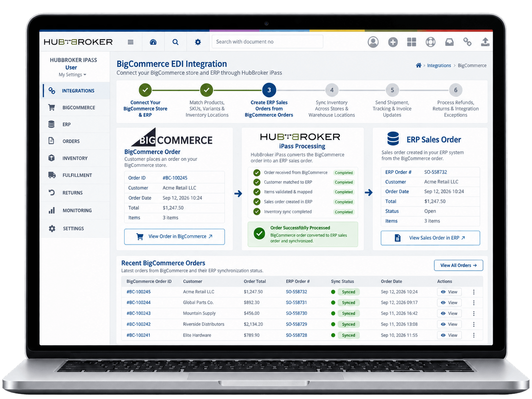Open more actions for order #BC-100241
The height and width of the screenshot is (399, 532).
(x=474, y=335)
